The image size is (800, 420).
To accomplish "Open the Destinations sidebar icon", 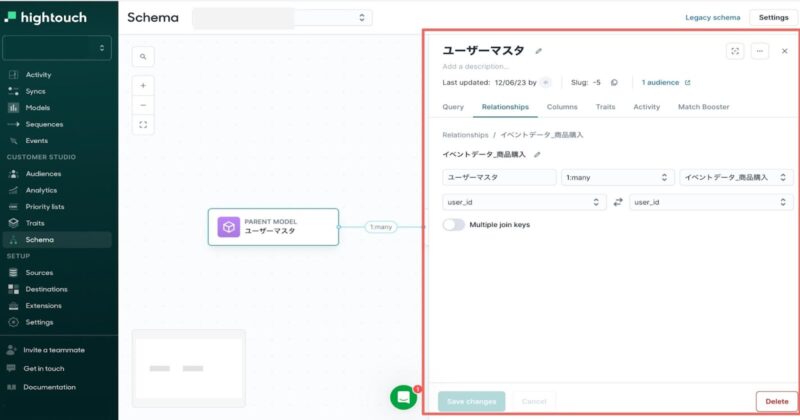I will click(x=13, y=289).
